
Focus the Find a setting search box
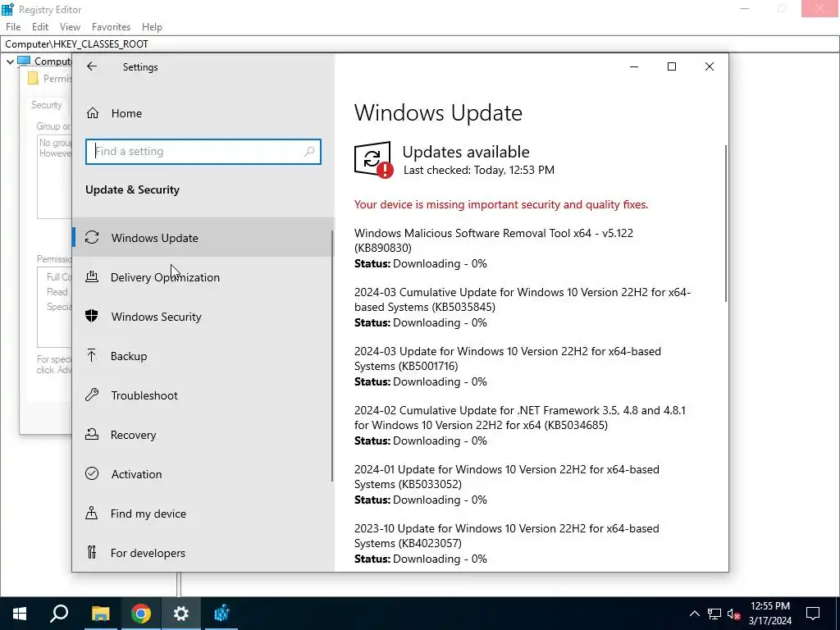coord(203,152)
